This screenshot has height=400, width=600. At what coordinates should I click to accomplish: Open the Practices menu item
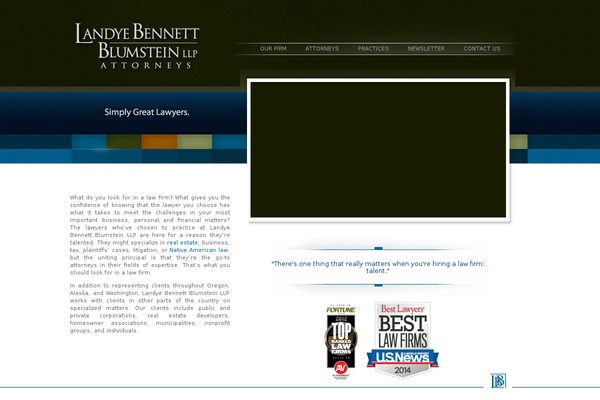[373, 49]
